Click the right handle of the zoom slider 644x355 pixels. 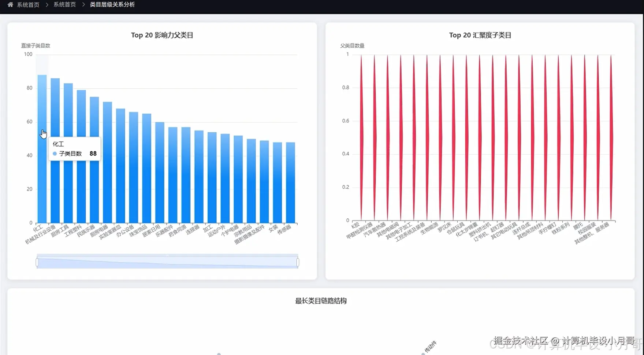298,262
